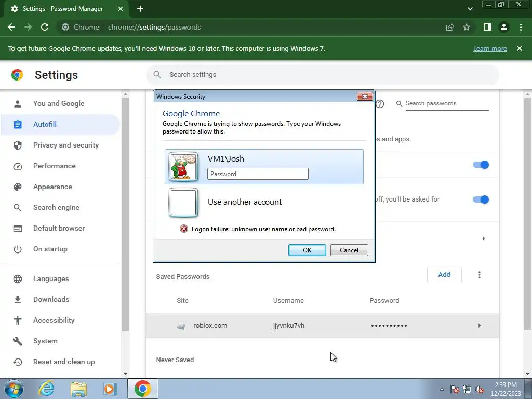
Task: Go back using the browser back arrow
Action: pyautogui.click(x=11, y=27)
